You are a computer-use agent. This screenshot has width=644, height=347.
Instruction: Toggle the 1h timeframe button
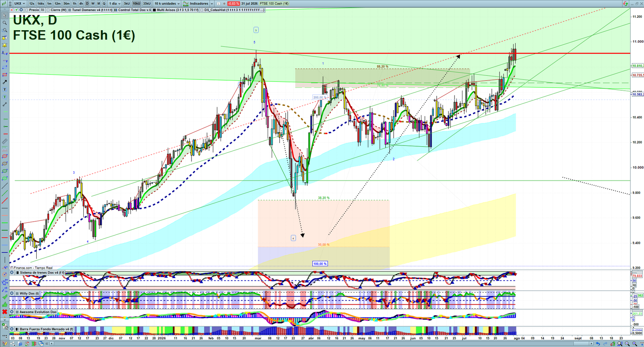tap(74, 4)
